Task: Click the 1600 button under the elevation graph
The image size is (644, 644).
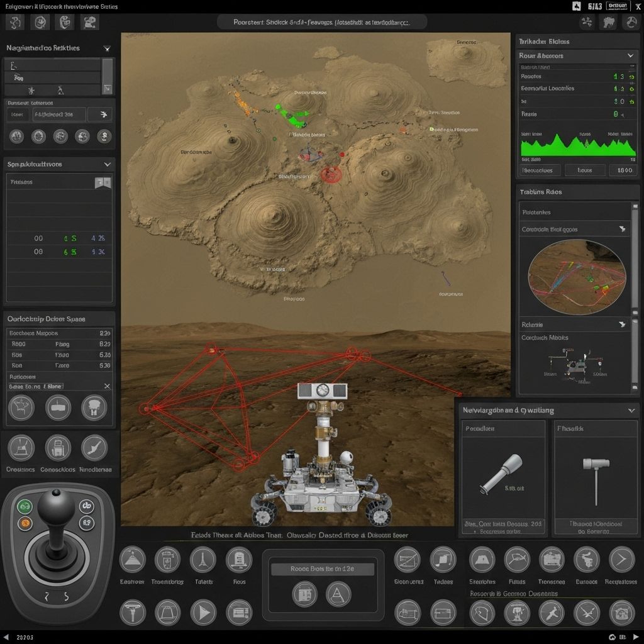Action: click(x=623, y=170)
